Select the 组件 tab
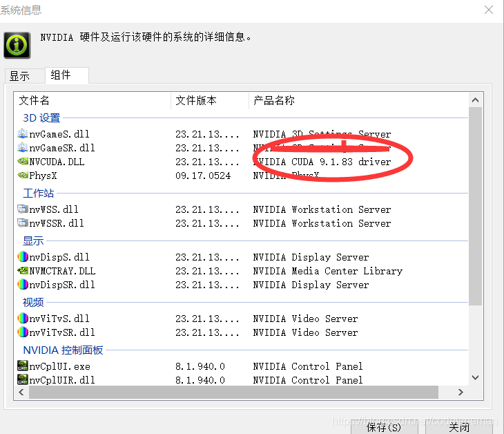 click(x=67, y=75)
